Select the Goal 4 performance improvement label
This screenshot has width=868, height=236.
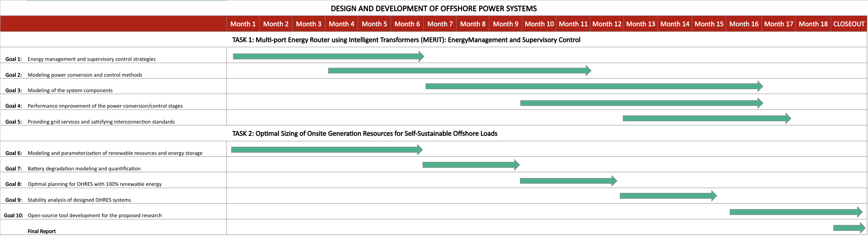(x=105, y=106)
